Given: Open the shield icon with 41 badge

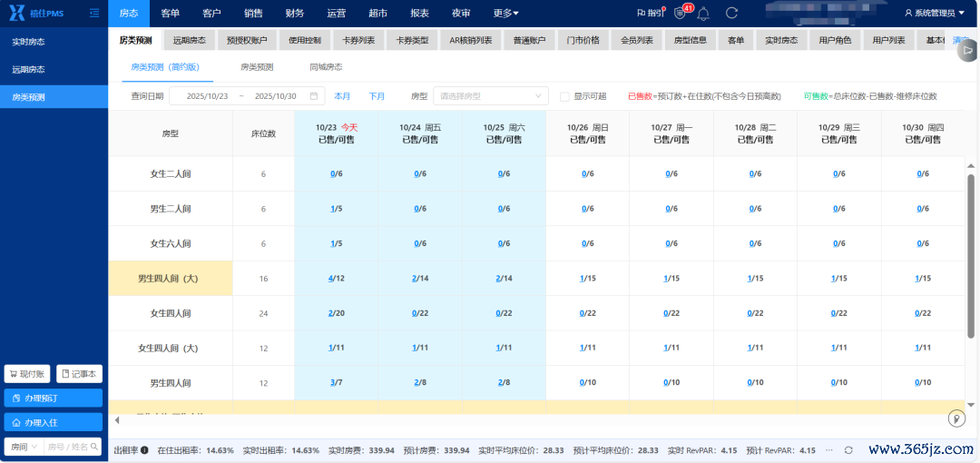Looking at the screenshot, I should pyautogui.click(x=680, y=14).
